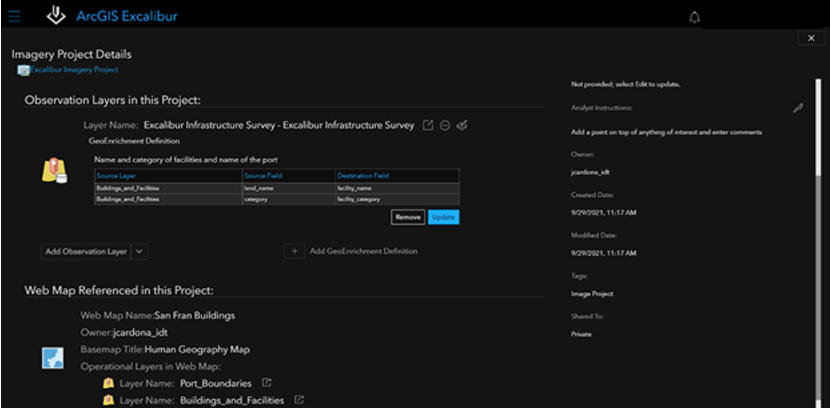Click the Port_Boundaries layer name
This screenshot has width=830, height=408.
point(216,383)
